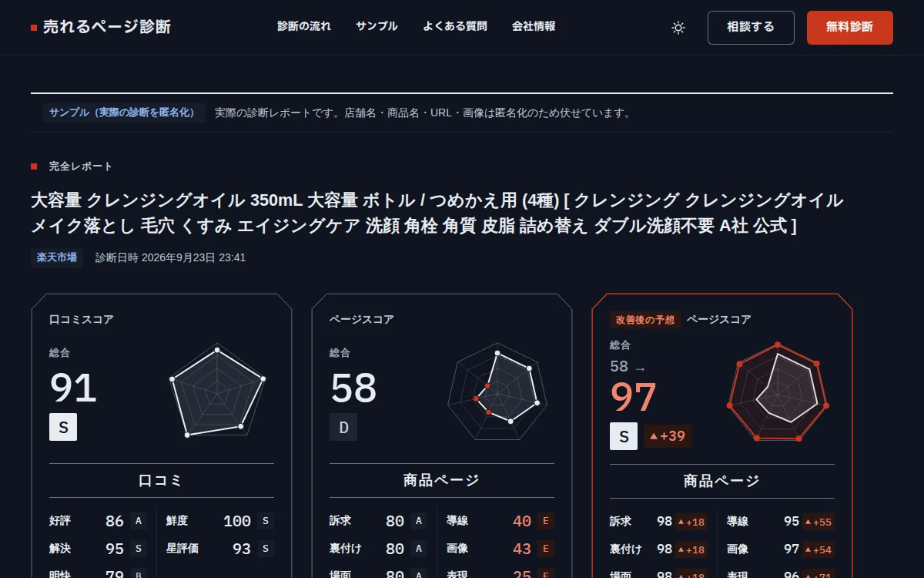
Task: Go to よくある質問 in the navigation
Action: (454, 26)
